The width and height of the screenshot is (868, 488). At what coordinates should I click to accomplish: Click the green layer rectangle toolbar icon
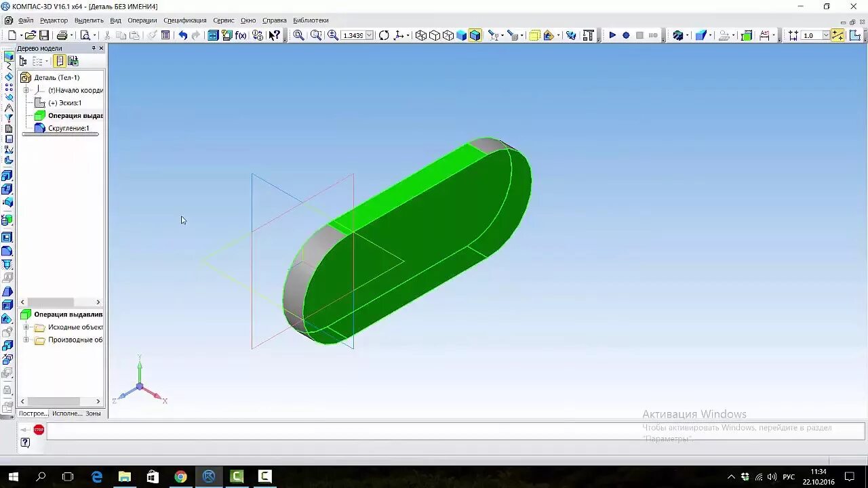coord(746,35)
